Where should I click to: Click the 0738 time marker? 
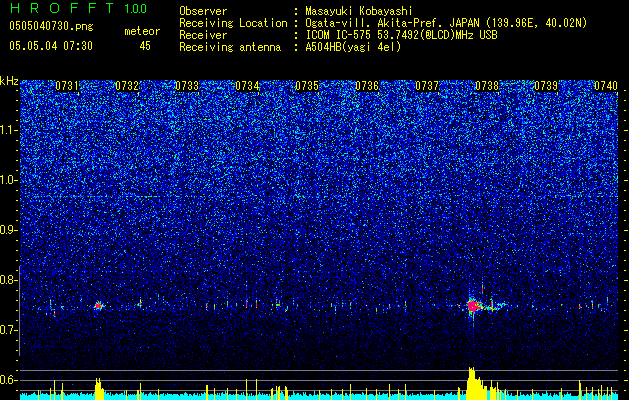487,86
